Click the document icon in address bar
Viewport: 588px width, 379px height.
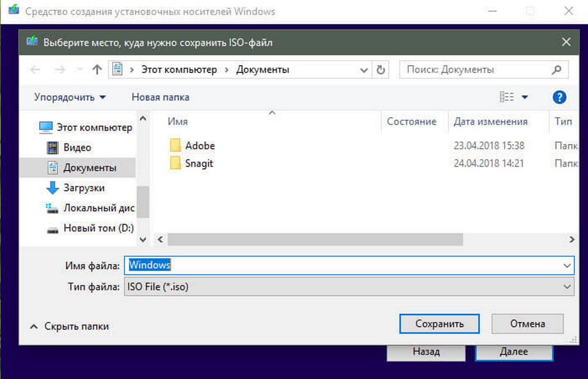[x=118, y=70]
